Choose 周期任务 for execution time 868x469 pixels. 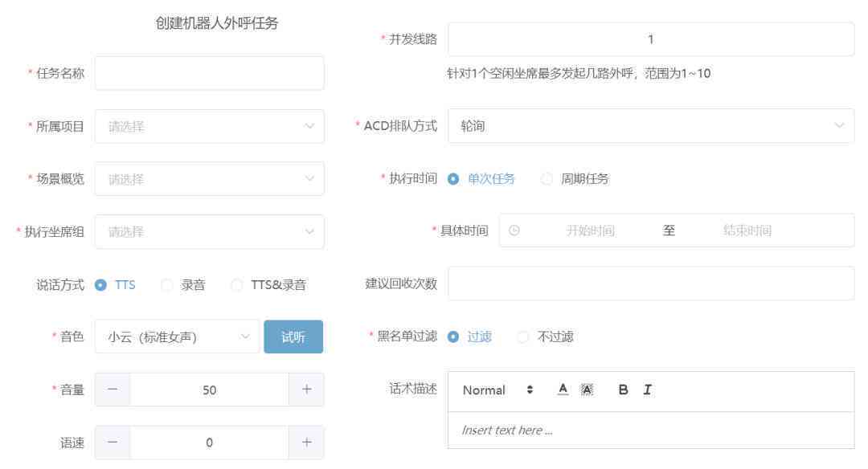(x=575, y=178)
